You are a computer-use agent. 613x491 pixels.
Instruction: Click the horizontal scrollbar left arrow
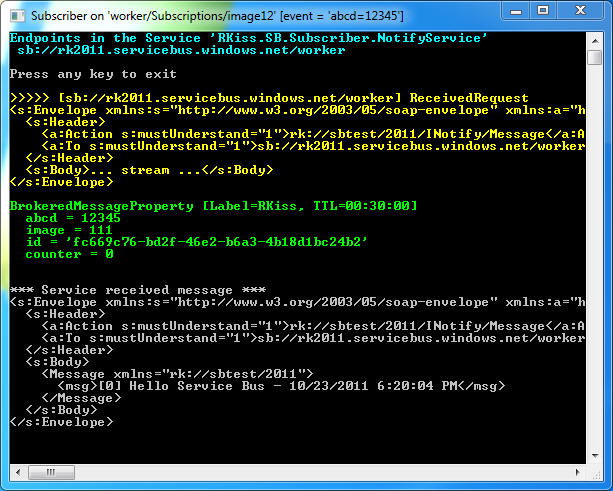[18, 472]
